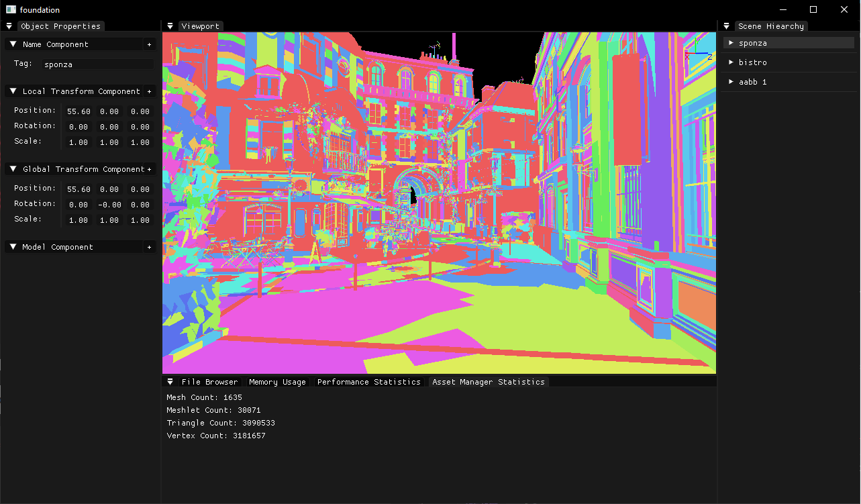Click the "Triangle Count: 3090533" text

[x=221, y=423]
